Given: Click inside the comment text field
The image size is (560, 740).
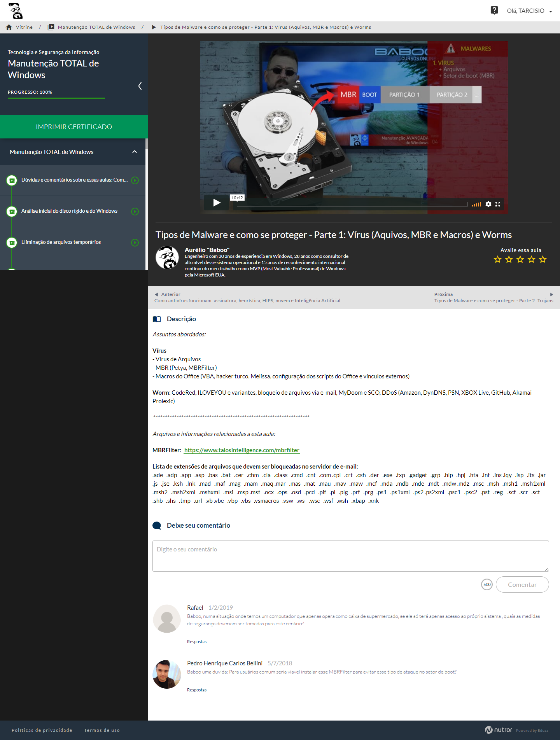Looking at the screenshot, I should coord(350,556).
